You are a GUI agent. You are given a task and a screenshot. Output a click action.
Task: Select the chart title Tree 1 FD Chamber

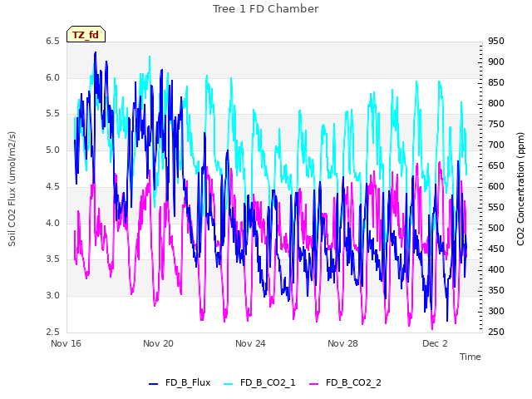point(266,9)
